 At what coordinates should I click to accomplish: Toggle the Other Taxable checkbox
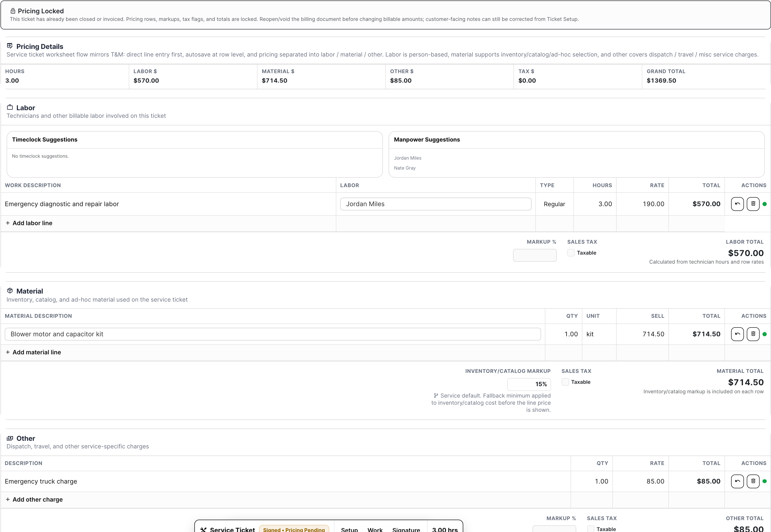coord(590,529)
